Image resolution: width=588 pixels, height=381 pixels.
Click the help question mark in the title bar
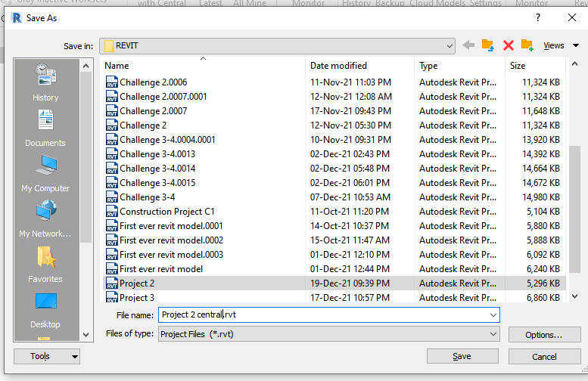538,17
